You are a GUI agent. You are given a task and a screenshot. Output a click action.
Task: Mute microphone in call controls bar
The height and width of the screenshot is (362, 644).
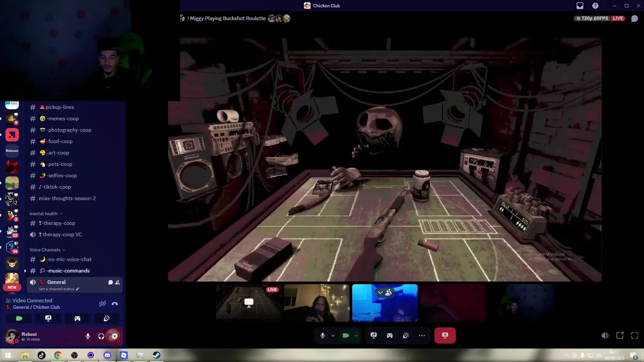[x=323, y=335]
